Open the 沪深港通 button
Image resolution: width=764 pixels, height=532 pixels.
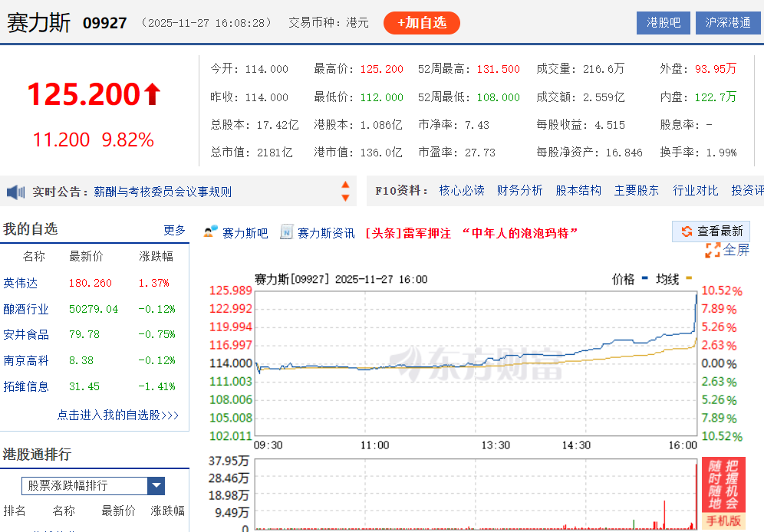pos(728,23)
